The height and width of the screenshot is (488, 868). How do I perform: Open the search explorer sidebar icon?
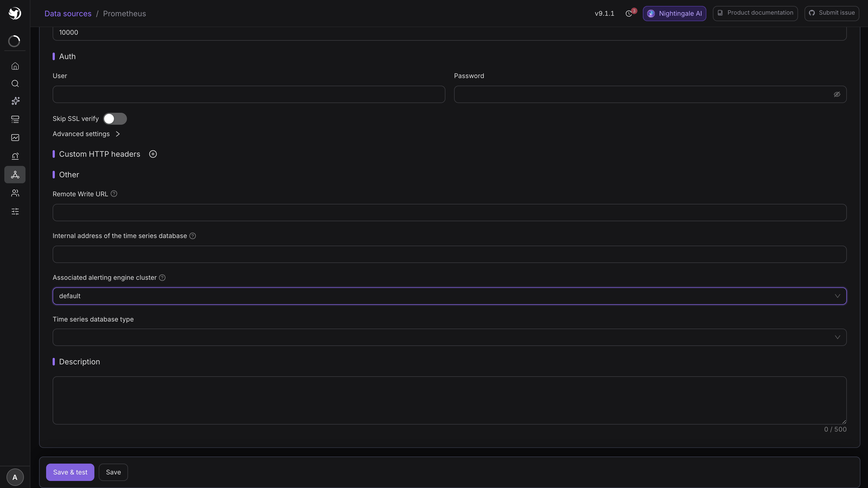(15, 84)
